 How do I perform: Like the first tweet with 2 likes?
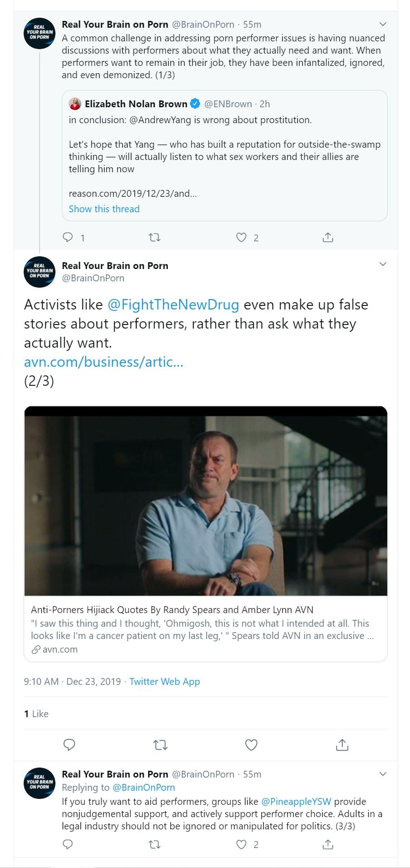point(241,237)
